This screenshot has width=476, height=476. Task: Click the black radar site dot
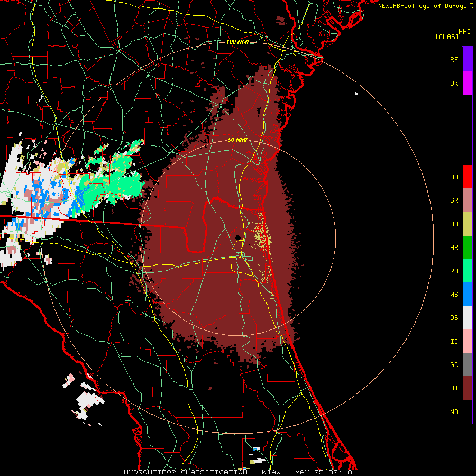tap(239, 237)
